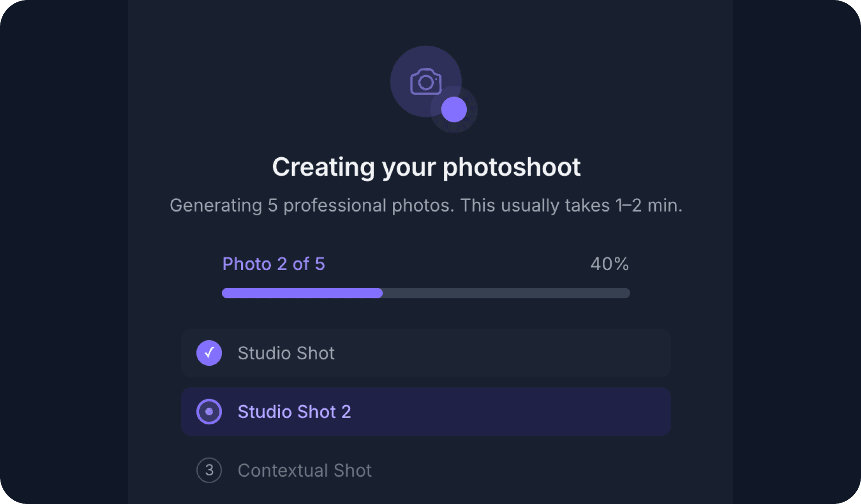Click the unfilled progress bar track

coord(506,293)
